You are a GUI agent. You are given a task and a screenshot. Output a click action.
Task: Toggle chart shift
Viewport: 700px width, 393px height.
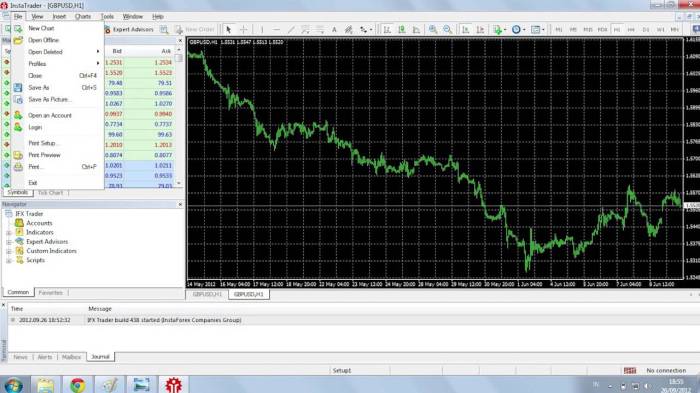(480, 29)
